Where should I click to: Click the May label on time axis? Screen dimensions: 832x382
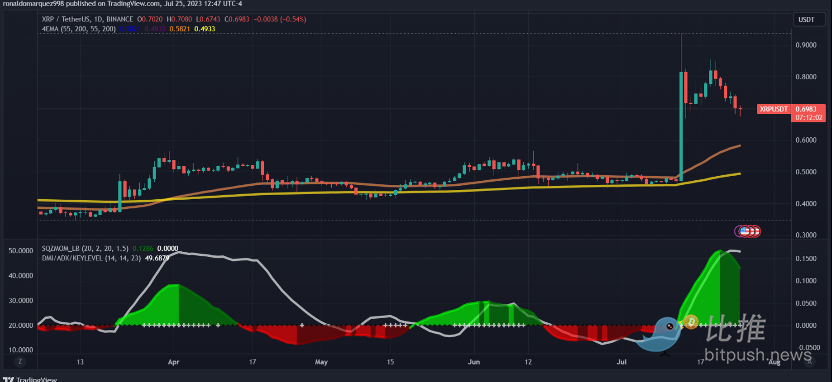point(321,362)
